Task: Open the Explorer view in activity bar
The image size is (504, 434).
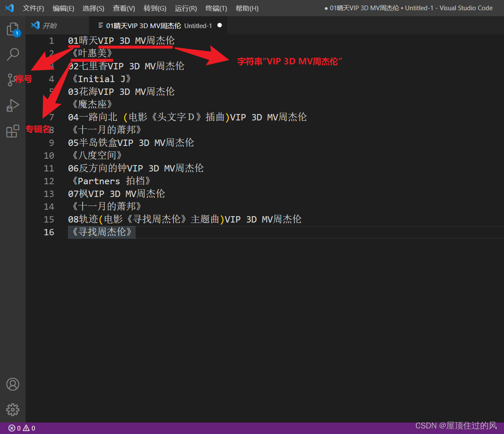Action: (x=13, y=29)
